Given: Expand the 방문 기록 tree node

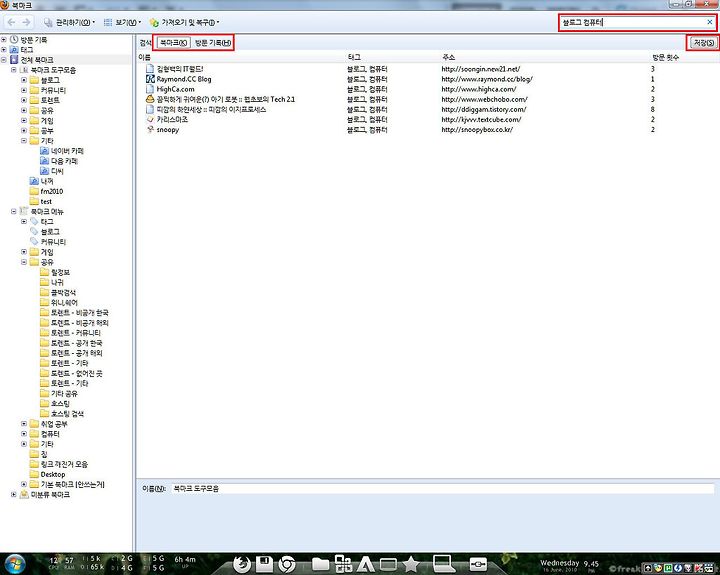Looking at the screenshot, I should click(x=4, y=39).
